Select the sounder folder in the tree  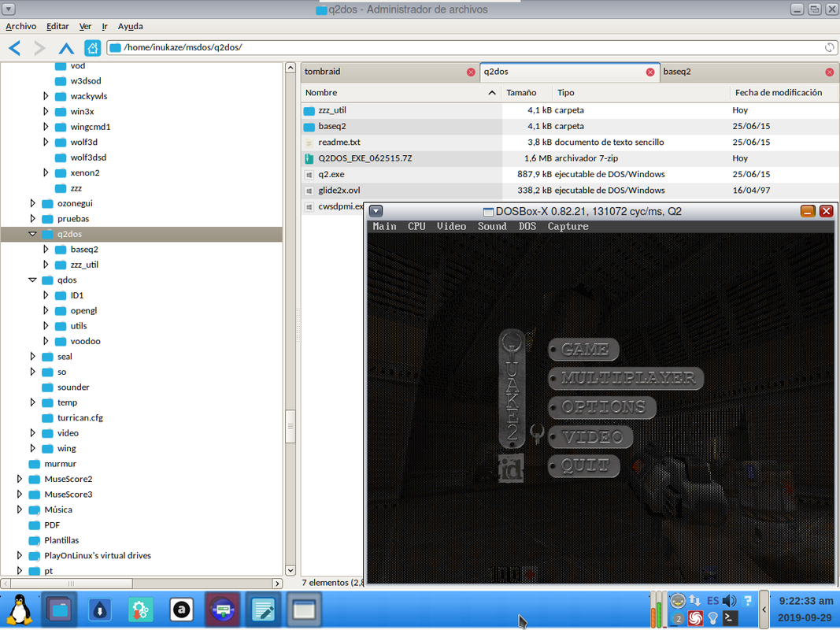pyautogui.click(x=73, y=387)
